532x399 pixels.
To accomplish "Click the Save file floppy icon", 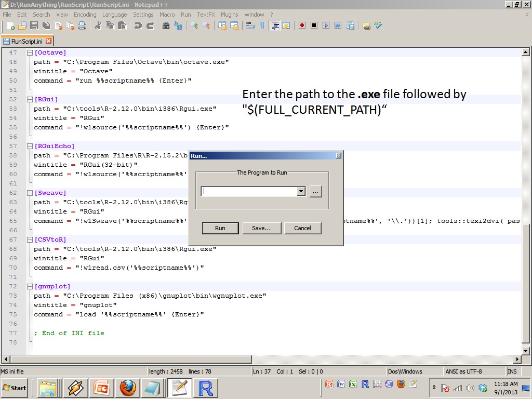I will tap(34, 26).
